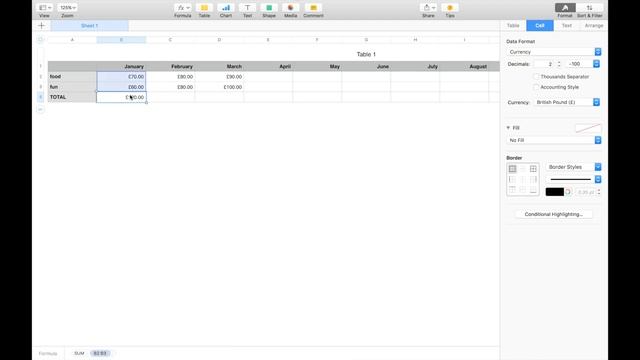The width and height of the screenshot is (640, 360).
Task: Enable the Accounting Style checkbox
Action: 536,87
